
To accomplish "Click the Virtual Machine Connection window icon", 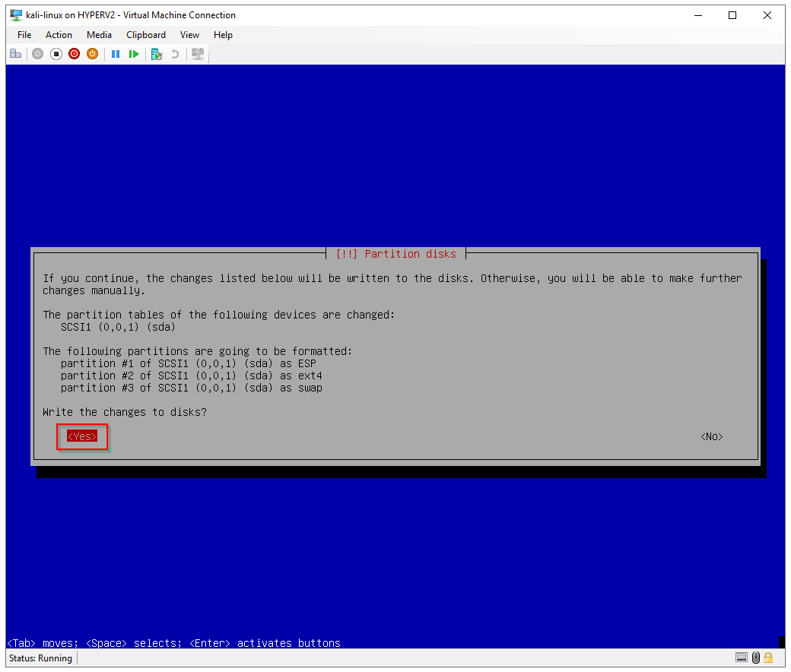I will [16, 15].
